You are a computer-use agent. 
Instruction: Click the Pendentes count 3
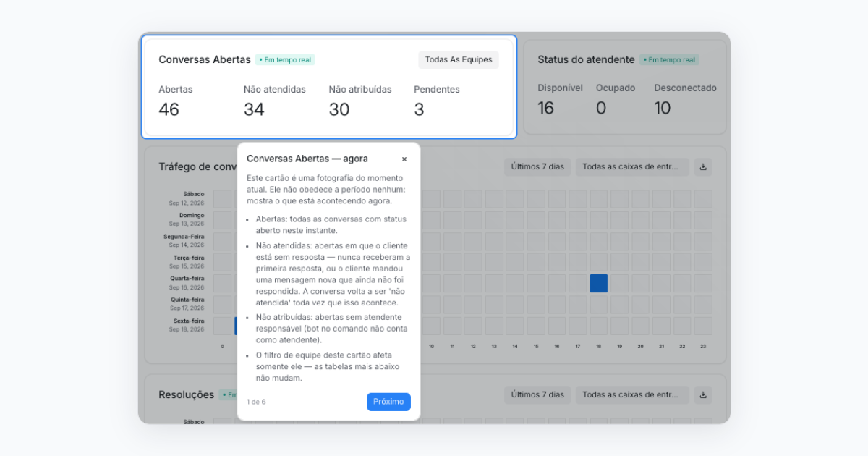coord(419,109)
